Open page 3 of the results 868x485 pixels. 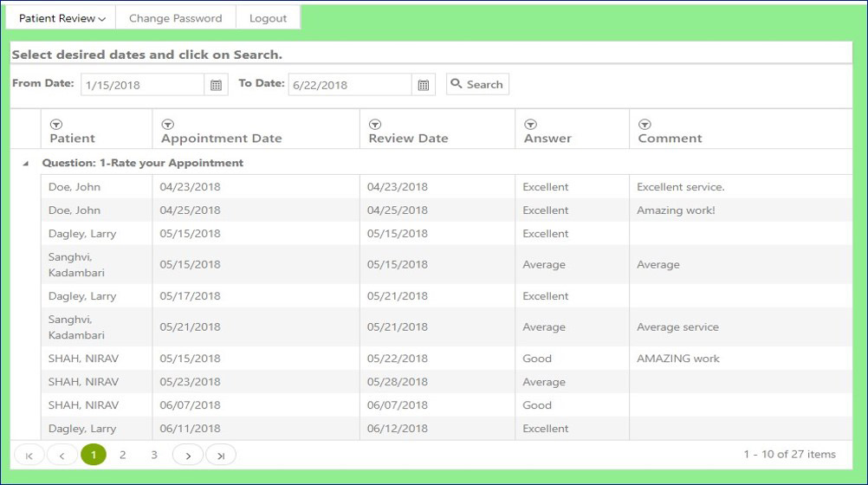[x=154, y=455]
